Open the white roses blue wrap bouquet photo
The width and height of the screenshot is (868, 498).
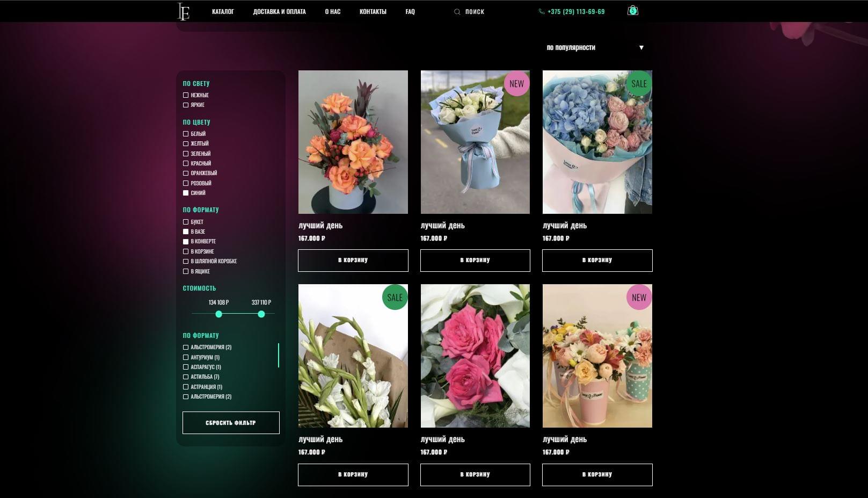[475, 142]
